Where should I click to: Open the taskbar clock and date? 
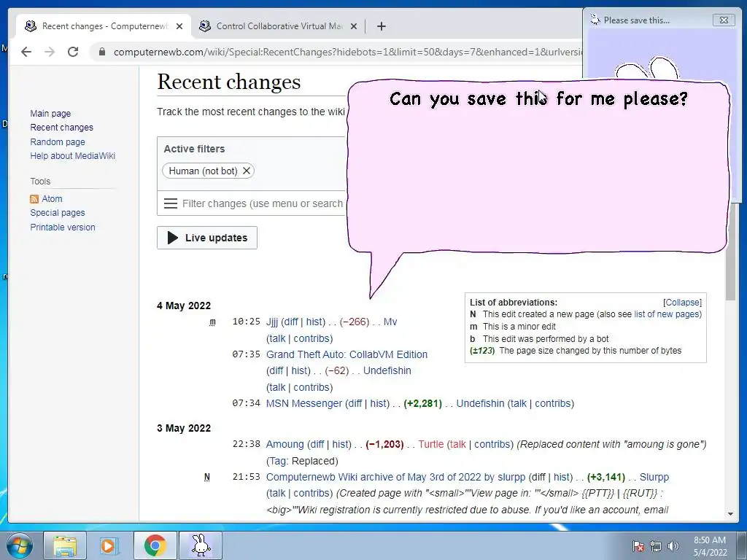pos(710,546)
